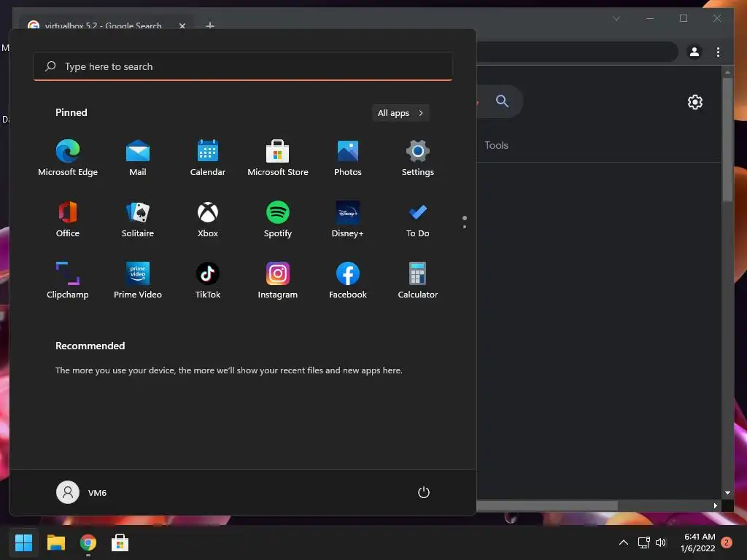
Task: Launch the Mail app
Action: pyautogui.click(x=138, y=158)
